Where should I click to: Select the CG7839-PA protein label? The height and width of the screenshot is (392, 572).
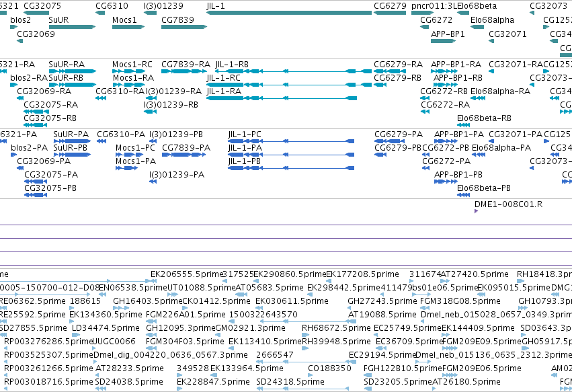click(x=186, y=148)
